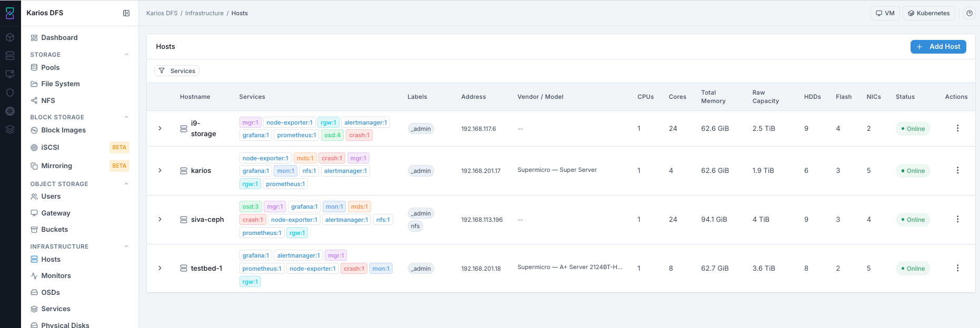Collapse the STORAGE sidebar section
The height and width of the screenshot is (328, 980).
126,55
